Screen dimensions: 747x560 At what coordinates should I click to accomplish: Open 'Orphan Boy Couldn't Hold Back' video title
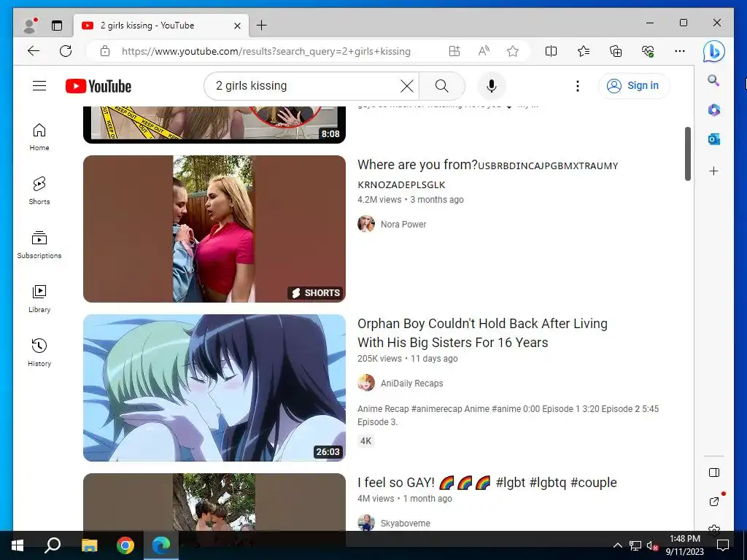point(482,332)
